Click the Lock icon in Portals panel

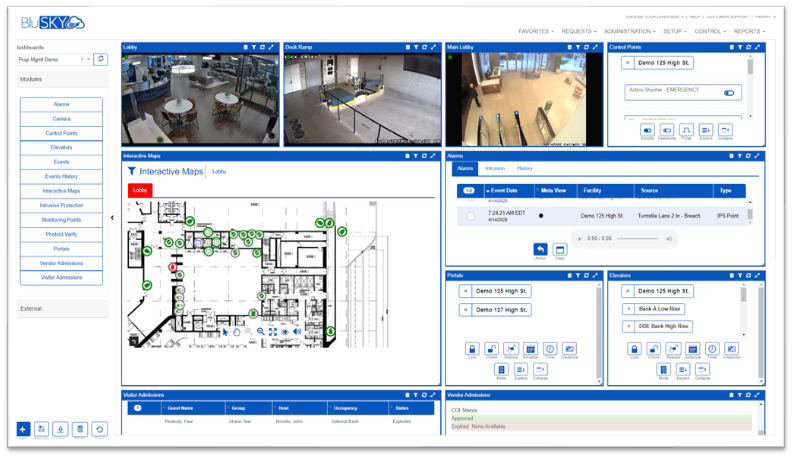coord(471,349)
